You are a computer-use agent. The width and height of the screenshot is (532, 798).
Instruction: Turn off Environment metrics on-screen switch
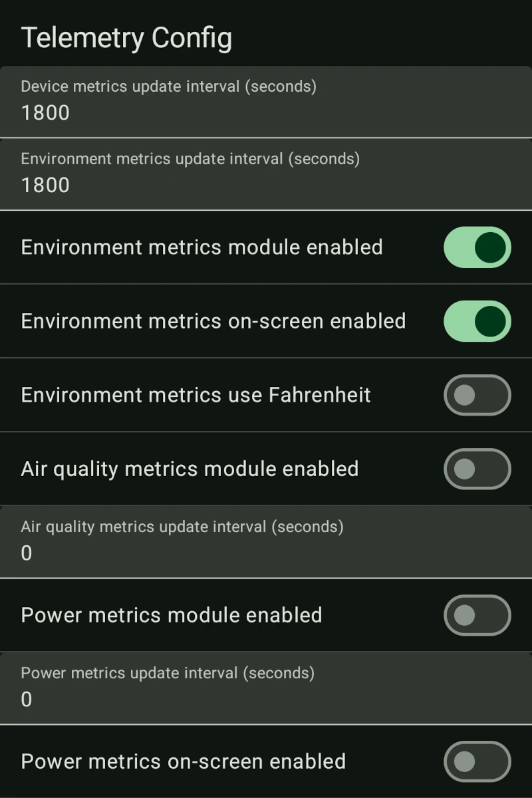click(477, 321)
